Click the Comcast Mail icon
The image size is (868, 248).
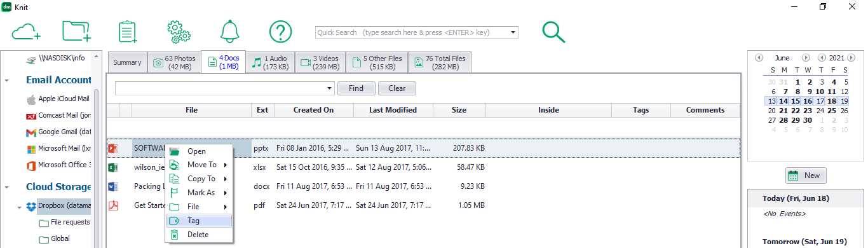point(31,116)
